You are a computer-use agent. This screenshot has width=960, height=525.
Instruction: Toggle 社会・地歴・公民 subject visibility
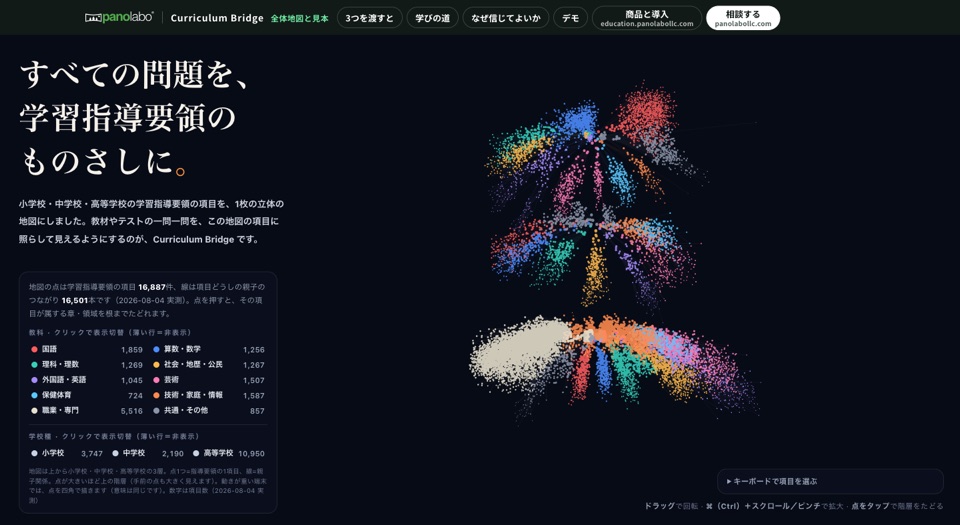click(x=209, y=365)
